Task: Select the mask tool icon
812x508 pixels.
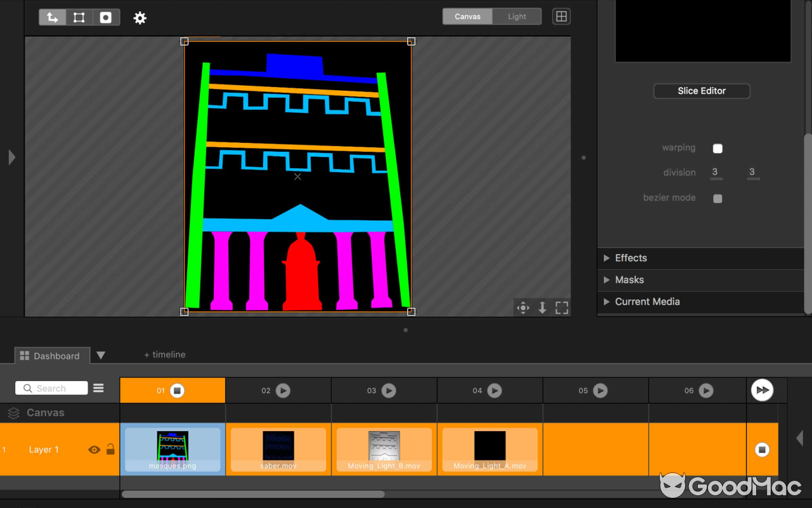Action: click(x=106, y=17)
